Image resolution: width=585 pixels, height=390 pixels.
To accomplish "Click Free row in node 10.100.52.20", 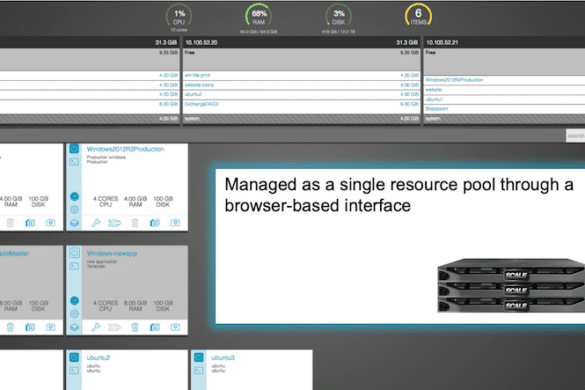I will click(301, 59).
